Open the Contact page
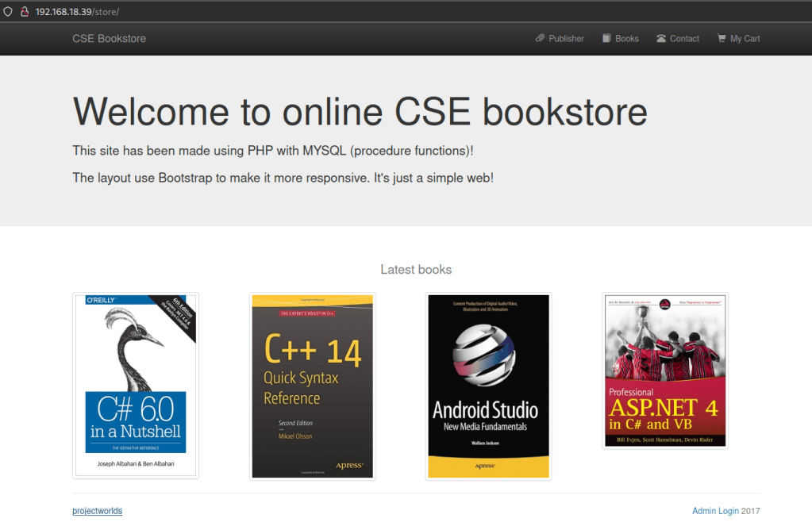The width and height of the screenshot is (812, 526). click(x=683, y=38)
